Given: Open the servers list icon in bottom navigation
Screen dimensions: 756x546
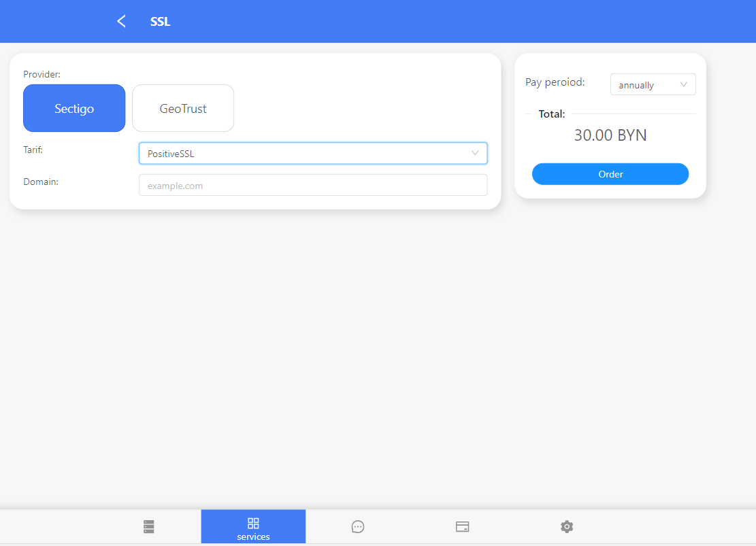Looking at the screenshot, I should tap(150, 526).
